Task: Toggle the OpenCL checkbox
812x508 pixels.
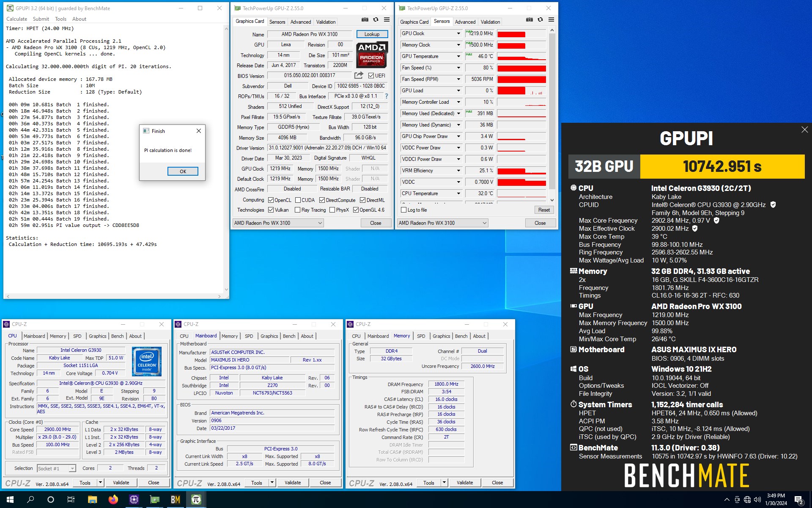Action: pyautogui.click(x=271, y=200)
